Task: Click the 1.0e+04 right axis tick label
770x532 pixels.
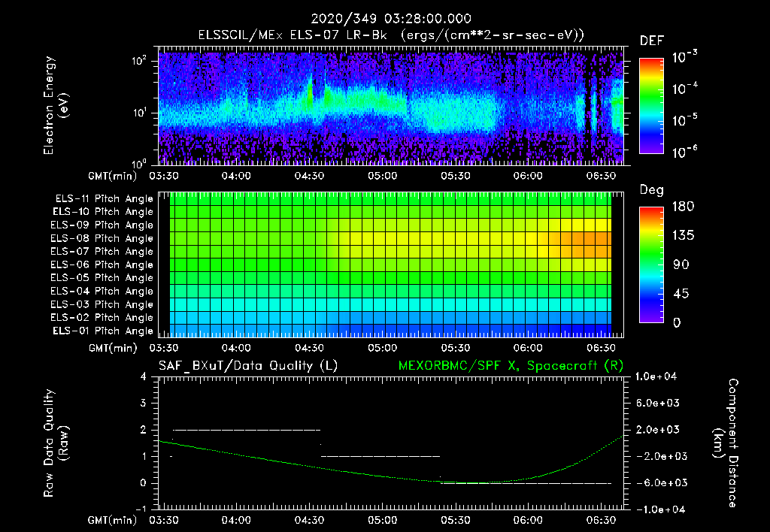Action: (656, 376)
